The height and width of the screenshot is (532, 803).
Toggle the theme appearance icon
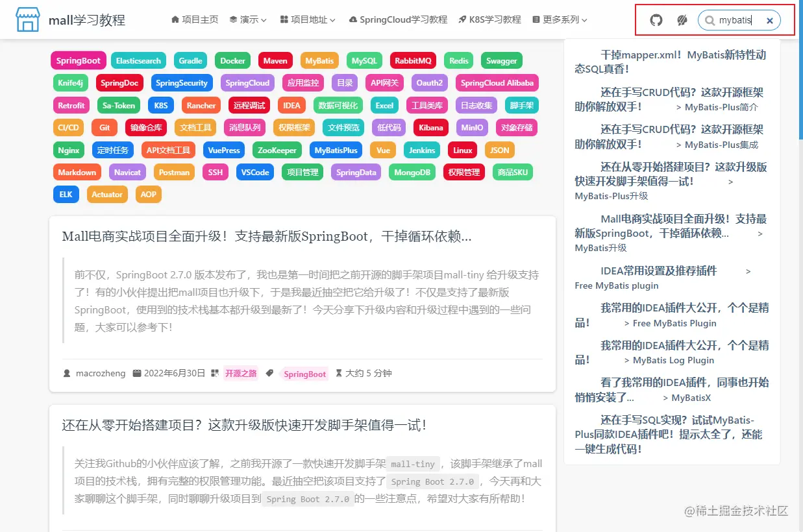click(x=682, y=20)
